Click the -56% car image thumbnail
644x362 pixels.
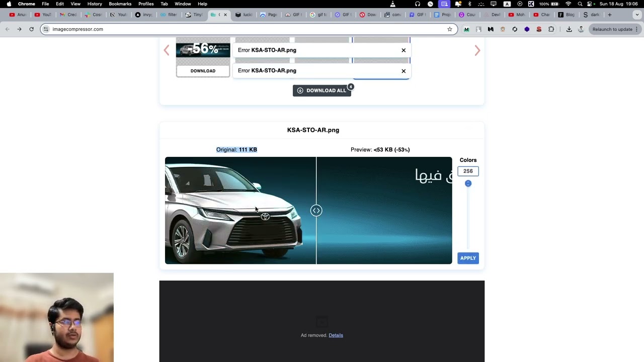[203, 49]
